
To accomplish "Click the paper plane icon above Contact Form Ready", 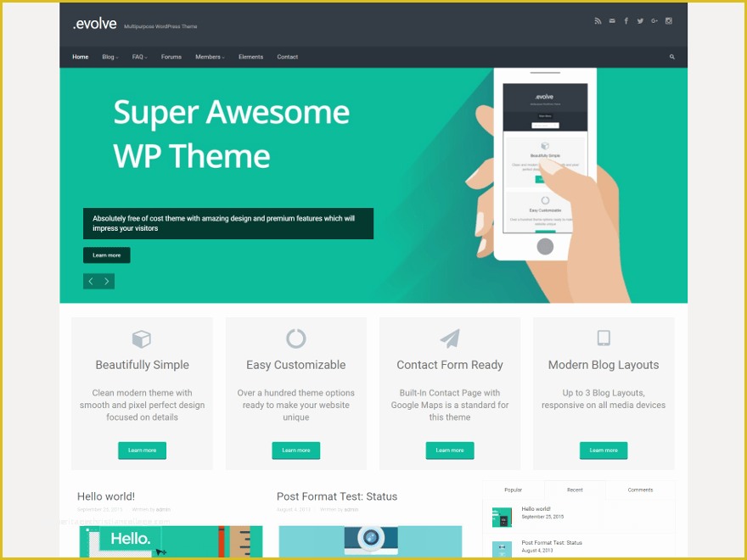I will tap(450, 339).
